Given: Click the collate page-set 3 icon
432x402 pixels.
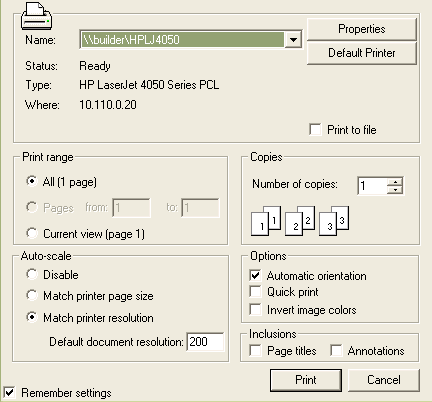Looking at the screenshot, I should click(334, 221).
